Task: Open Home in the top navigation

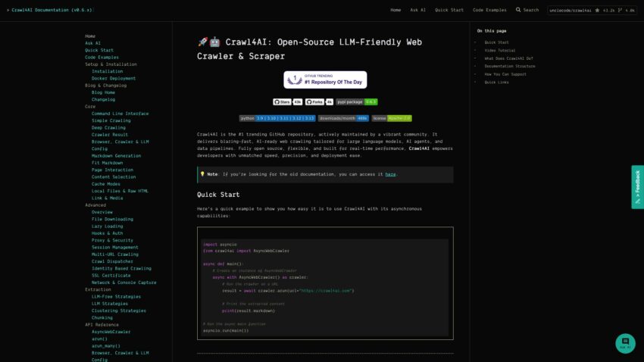Action: tap(395, 10)
